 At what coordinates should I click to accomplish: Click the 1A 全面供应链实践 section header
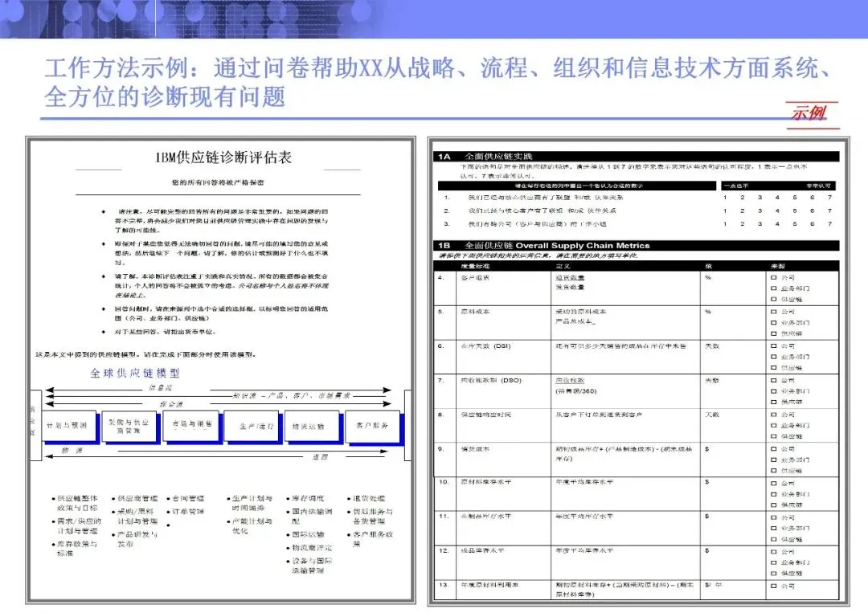click(637, 157)
